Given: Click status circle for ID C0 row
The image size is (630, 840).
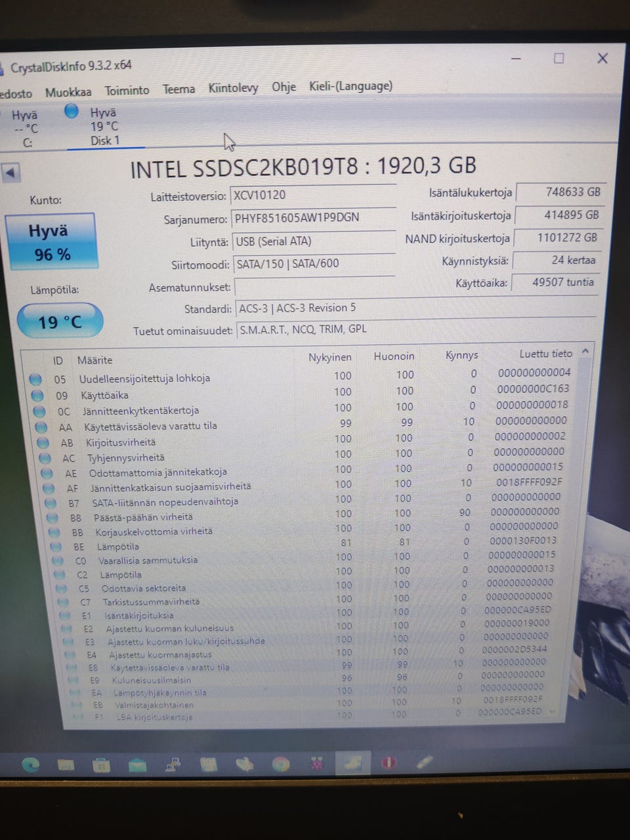Looking at the screenshot, I should tap(58, 560).
